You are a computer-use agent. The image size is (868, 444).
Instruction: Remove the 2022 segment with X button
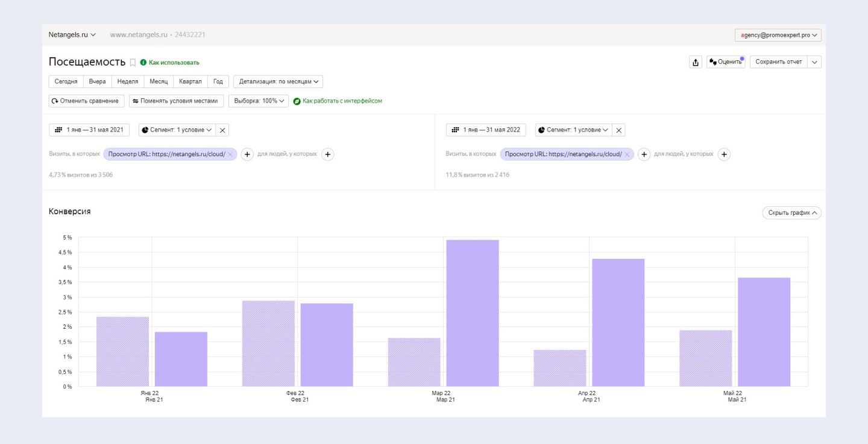tap(619, 130)
